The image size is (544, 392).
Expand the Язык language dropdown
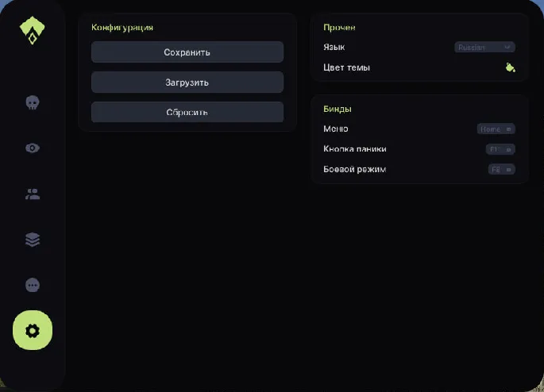pyautogui.click(x=484, y=48)
